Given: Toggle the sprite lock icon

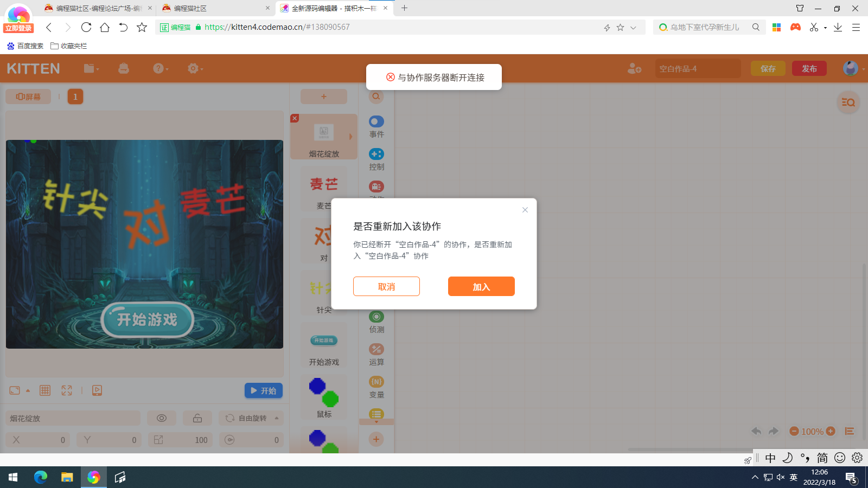Looking at the screenshot, I should 197,418.
